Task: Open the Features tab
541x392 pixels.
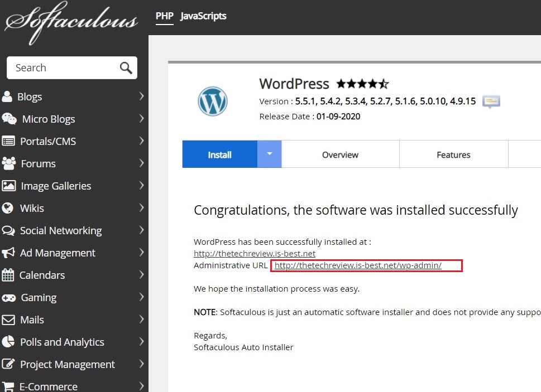Action: (x=453, y=154)
